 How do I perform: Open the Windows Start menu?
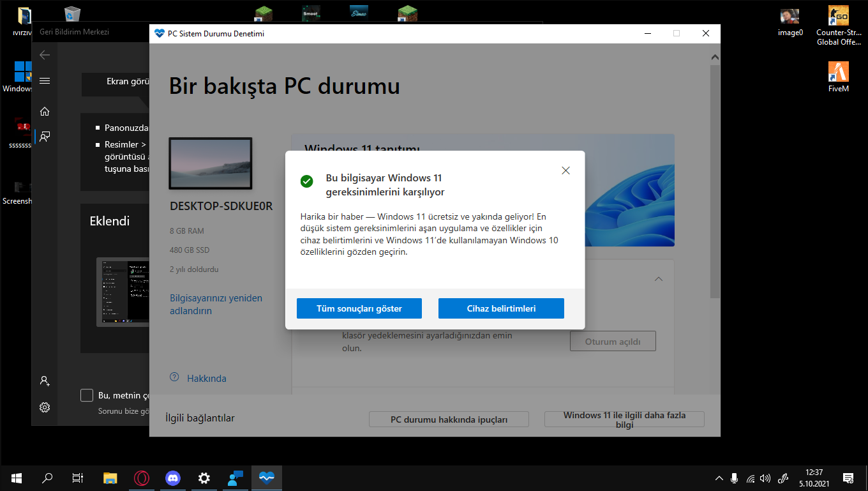[x=16, y=478]
